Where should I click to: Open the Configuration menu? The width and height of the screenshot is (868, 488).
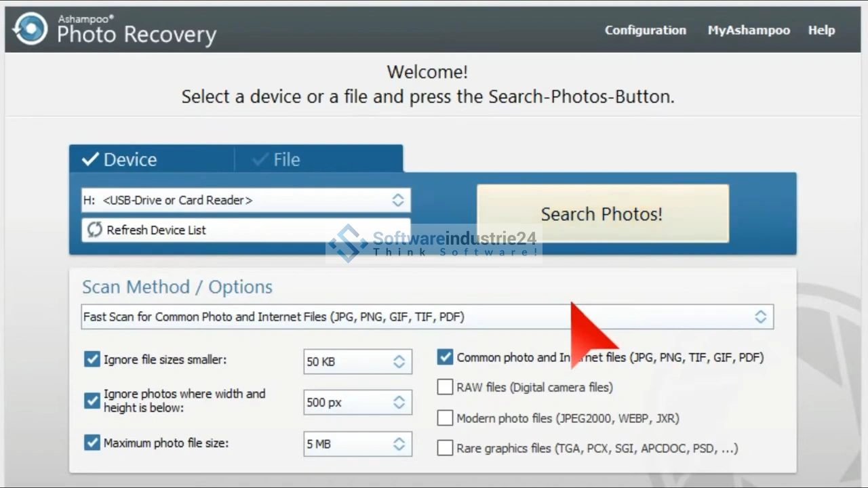click(645, 30)
